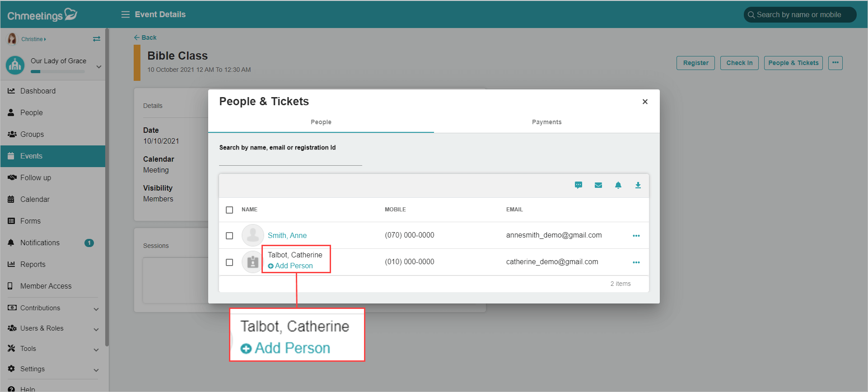Click the Notifications badge count
The width and height of the screenshot is (868, 392).
(89, 243)
